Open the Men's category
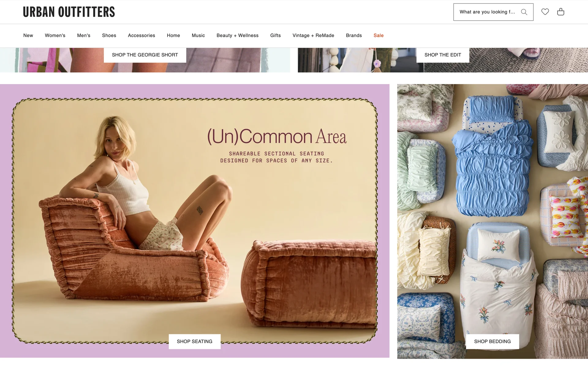The width and height of the screenshot is (588, 368). [x=84, y=36]
